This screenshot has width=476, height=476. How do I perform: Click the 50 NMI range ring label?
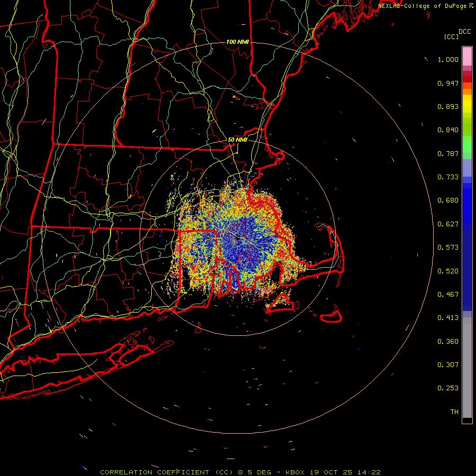[x=237, y=140]
